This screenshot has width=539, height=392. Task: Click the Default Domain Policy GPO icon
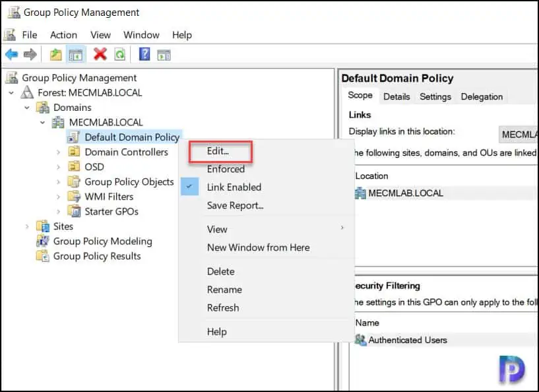[x=74, y=137]
